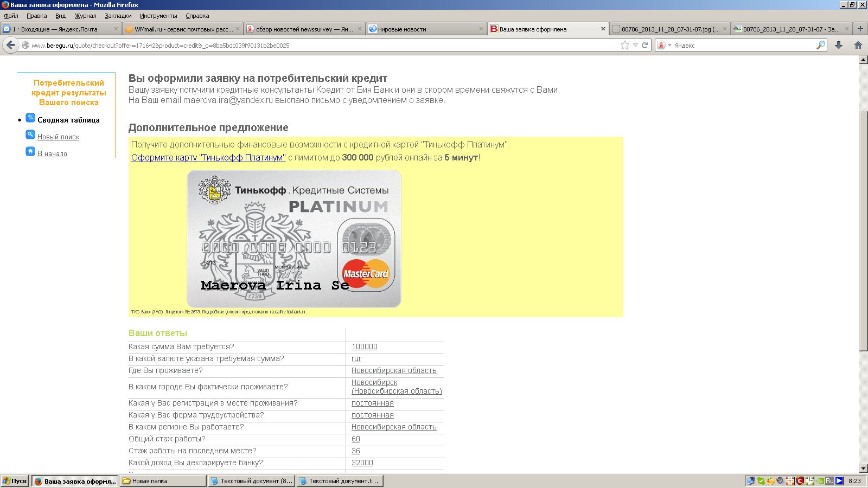868x488 pixels.
Task: Click the browser Back arrow button
Action: (x=11, y=45)
